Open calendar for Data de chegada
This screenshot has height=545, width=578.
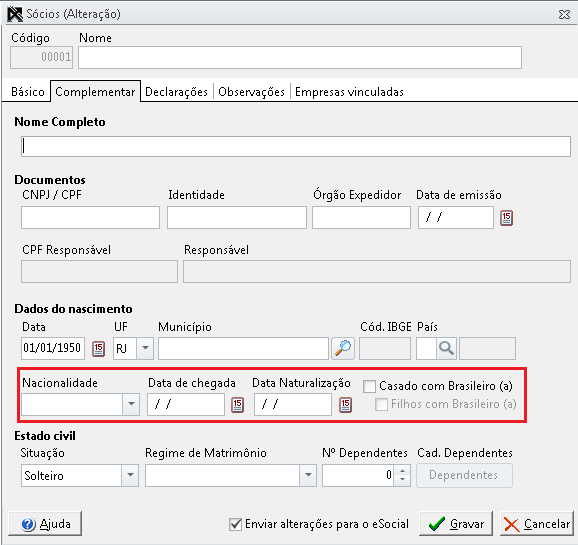237,405
